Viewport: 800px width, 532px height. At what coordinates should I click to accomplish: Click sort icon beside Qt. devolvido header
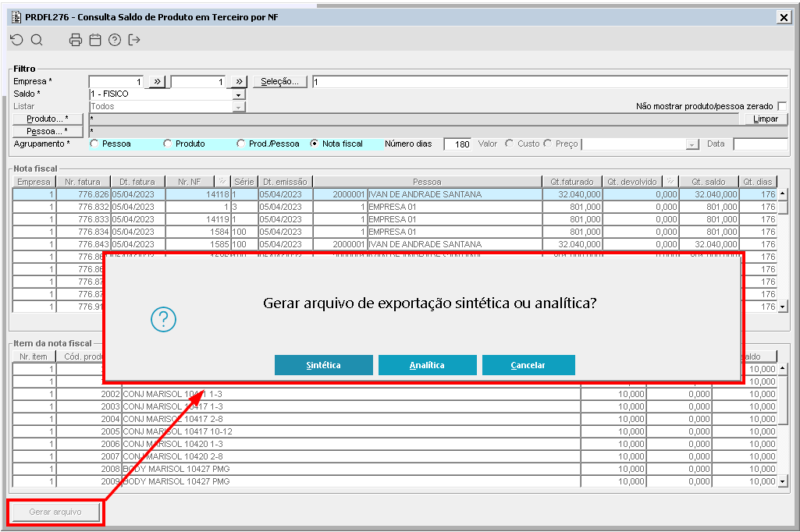(670, 182)
